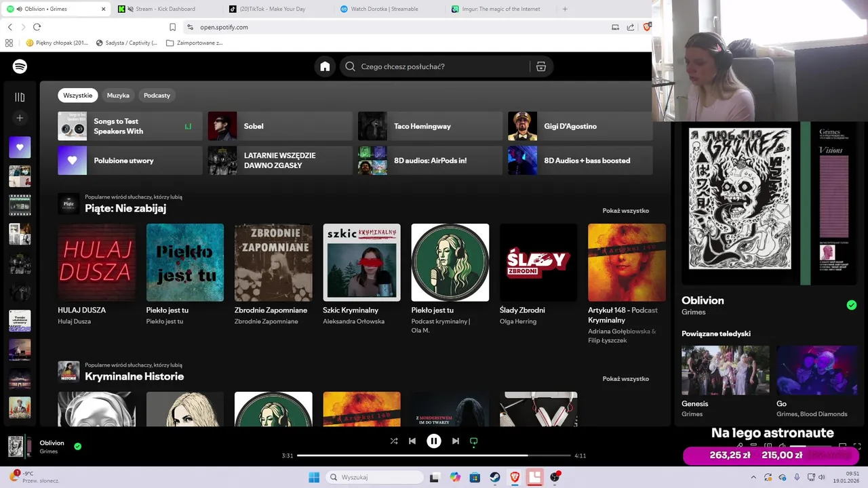Open Go music video thumbnail
Screen dimensions: 868x488
pyautogui.click(x=817, y=370)
